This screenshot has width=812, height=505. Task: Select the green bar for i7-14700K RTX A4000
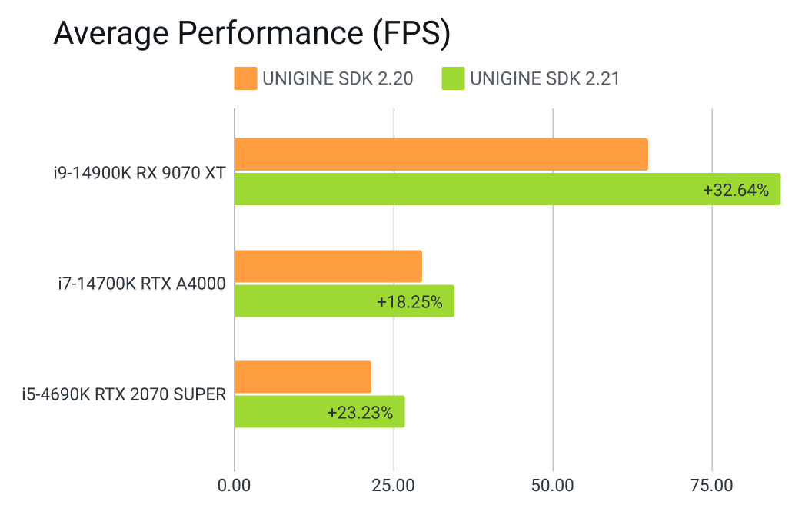click(x=300, y=301)
